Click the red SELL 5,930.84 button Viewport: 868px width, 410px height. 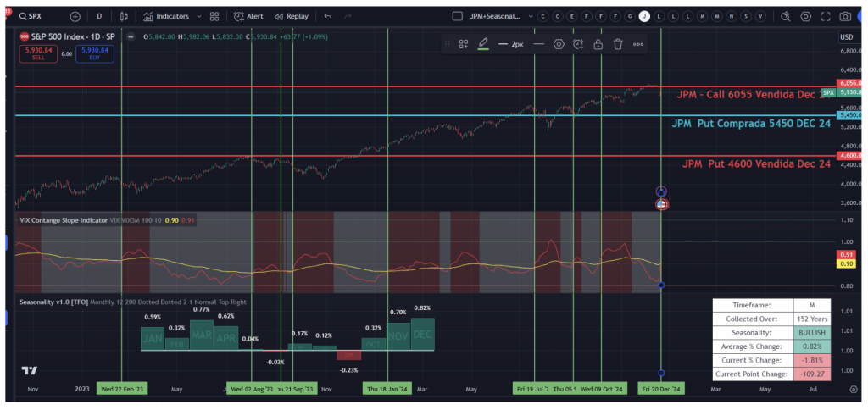pos(36,53)
